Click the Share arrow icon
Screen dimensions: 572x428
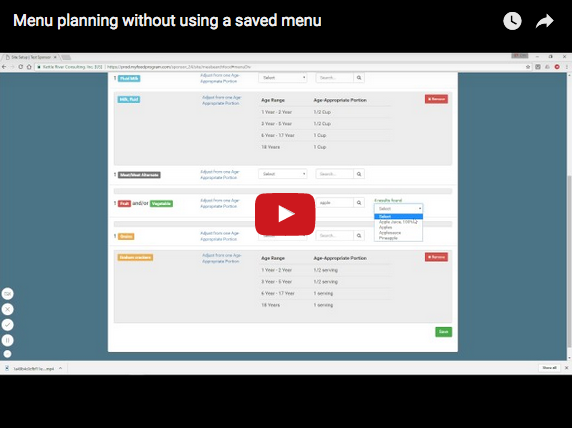coord(545,21)
